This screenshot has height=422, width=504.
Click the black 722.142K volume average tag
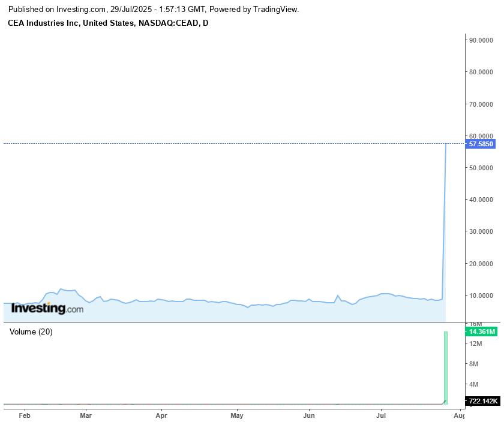tap(482, 401)
